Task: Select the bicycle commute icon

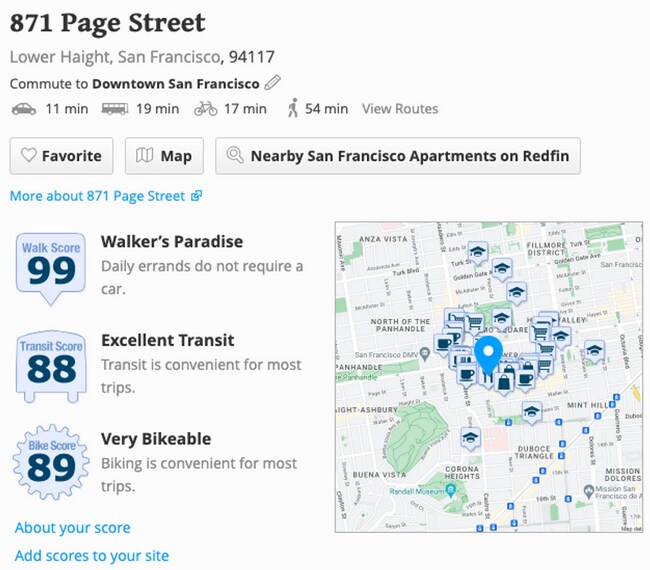Action: (206, 109)
